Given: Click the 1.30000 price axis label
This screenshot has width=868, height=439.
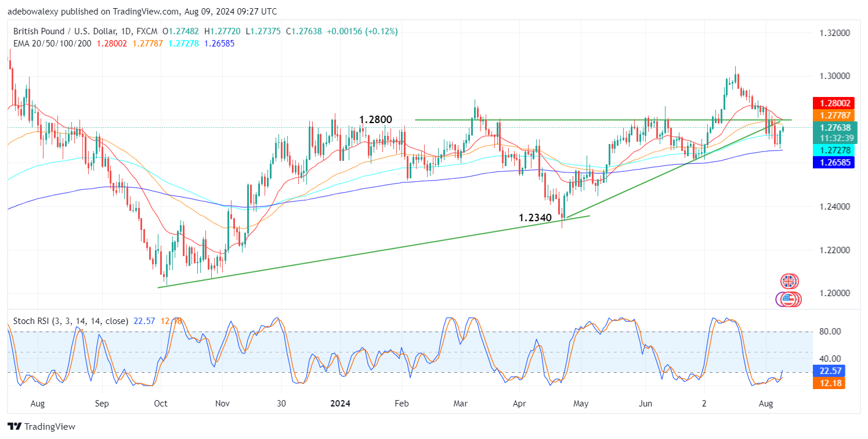Looking at the screenshot, I should click(x=836, y=76).
